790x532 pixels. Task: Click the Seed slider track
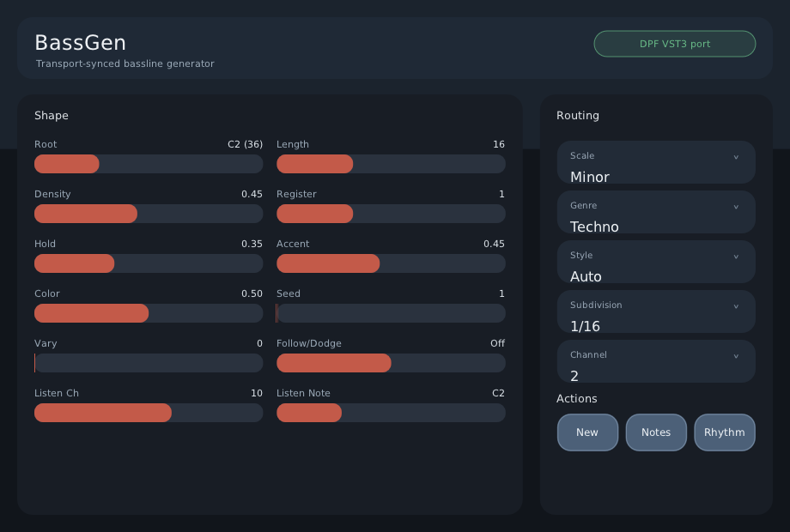(391, 313)
